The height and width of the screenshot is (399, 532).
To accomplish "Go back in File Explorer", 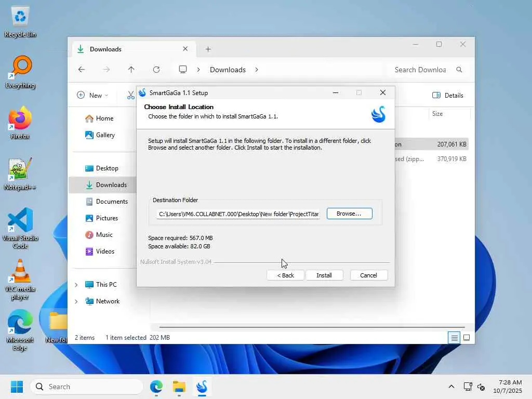I will pos(82,70).
